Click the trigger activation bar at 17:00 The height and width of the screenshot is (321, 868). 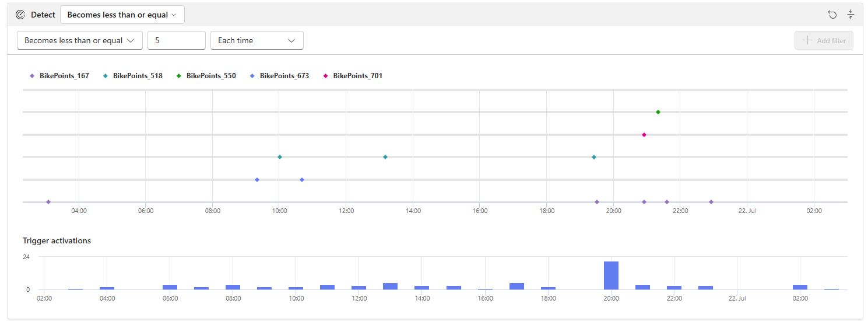[516, 286]
